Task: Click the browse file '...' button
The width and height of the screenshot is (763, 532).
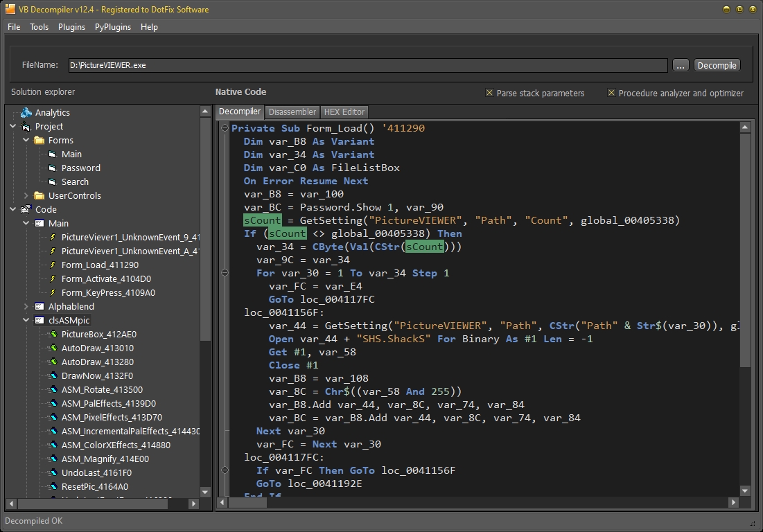Action: pyautogui.click(x=681, y=65)
